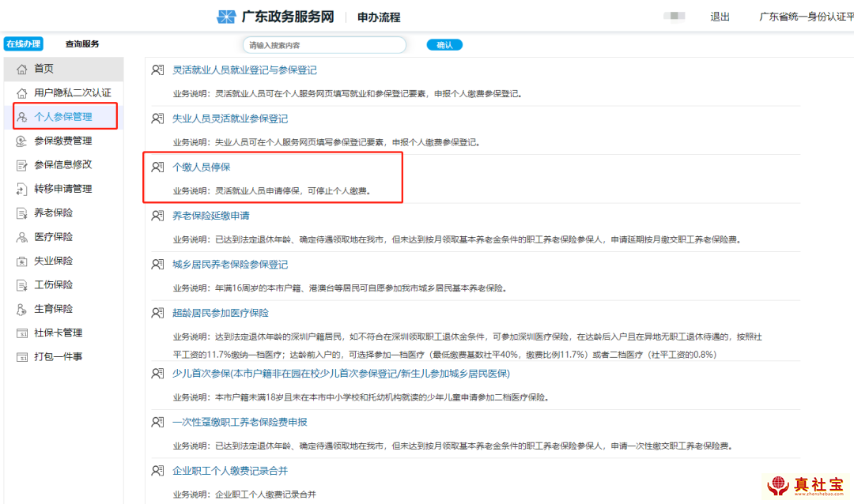Click icon beside 个缴人员停保 entry

pyautogui.click(x=157, y=167)
